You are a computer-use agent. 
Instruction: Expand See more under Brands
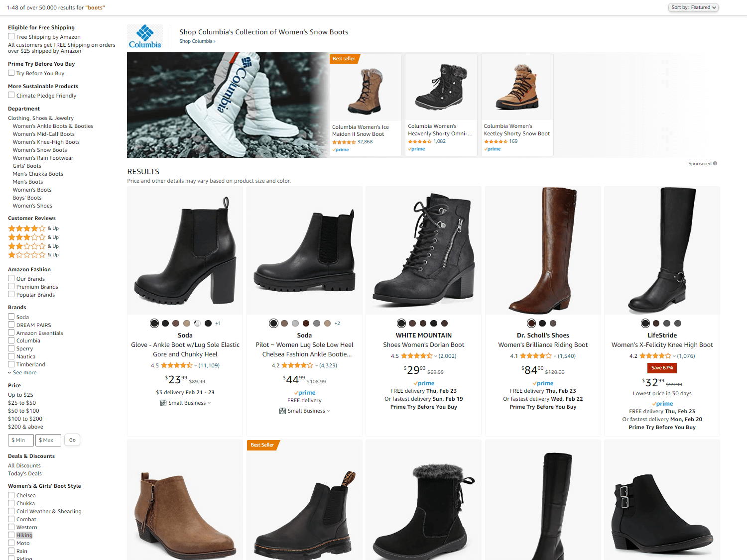point(24,372)
